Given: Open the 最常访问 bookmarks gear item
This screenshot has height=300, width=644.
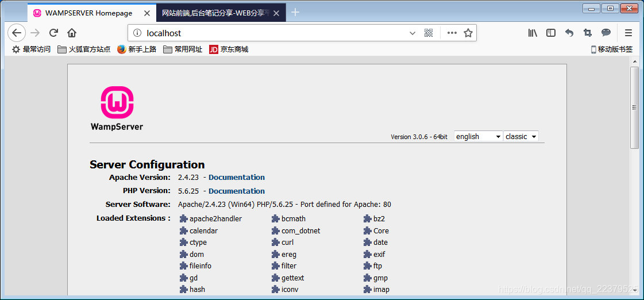Looking at the screenshot, I should [x=31, y=50].
